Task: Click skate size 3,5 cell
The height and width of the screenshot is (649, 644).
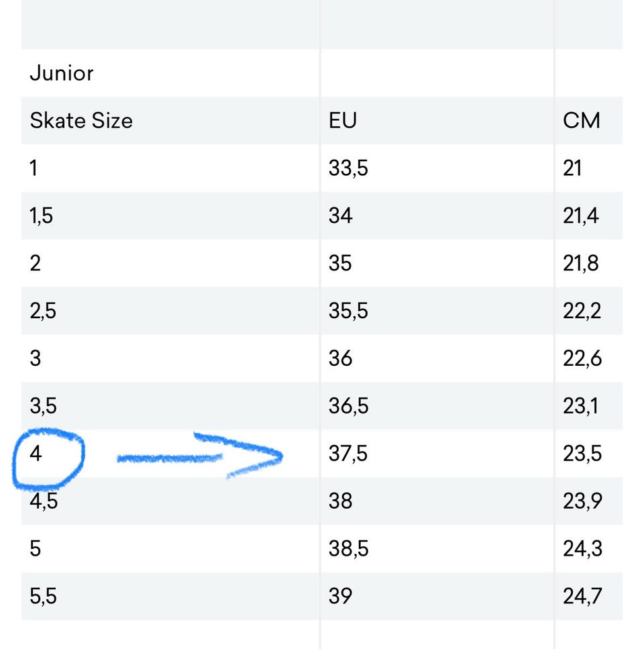Action: 43,407
